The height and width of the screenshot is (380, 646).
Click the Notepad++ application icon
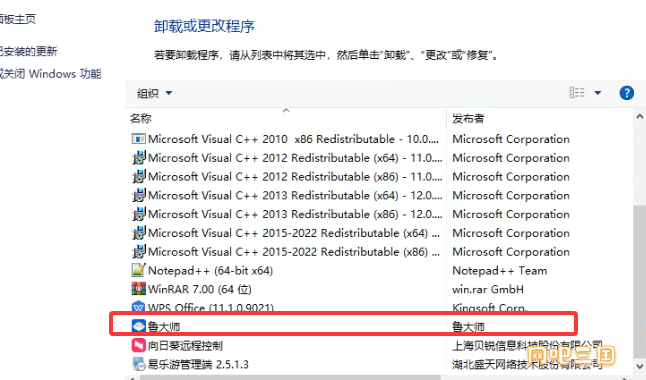pos(138,270)
